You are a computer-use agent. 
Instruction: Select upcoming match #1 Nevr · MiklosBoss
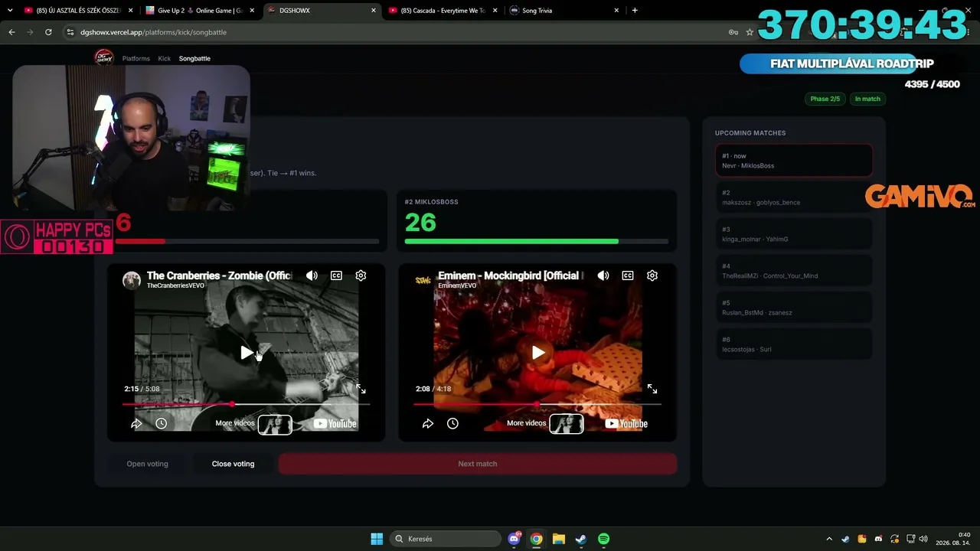[794, 161]
